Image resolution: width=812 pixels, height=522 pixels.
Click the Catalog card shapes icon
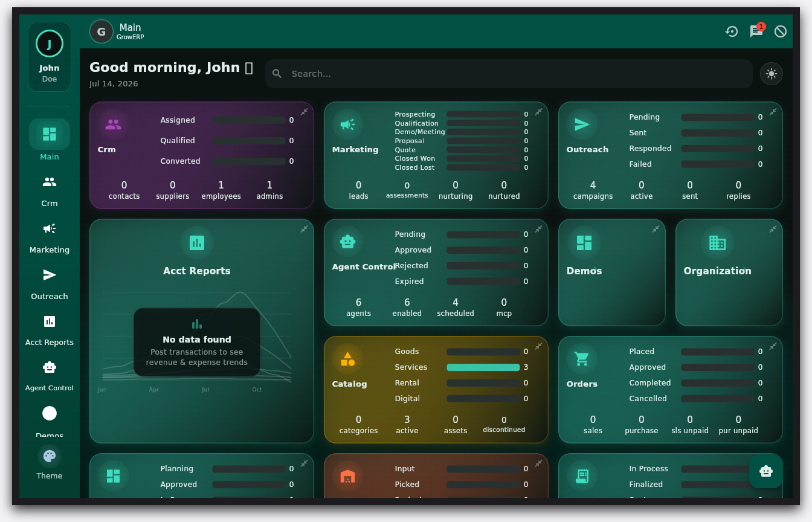coord(347,359)
